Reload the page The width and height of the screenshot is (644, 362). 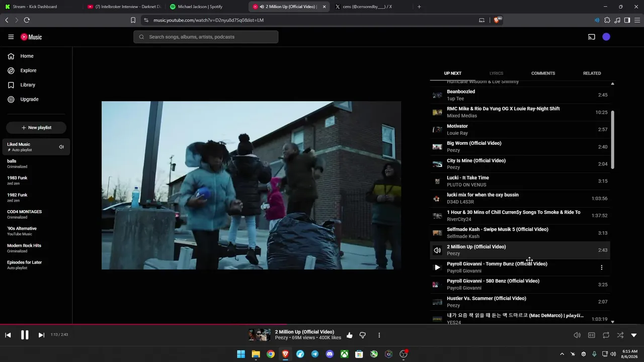(27, 20)
